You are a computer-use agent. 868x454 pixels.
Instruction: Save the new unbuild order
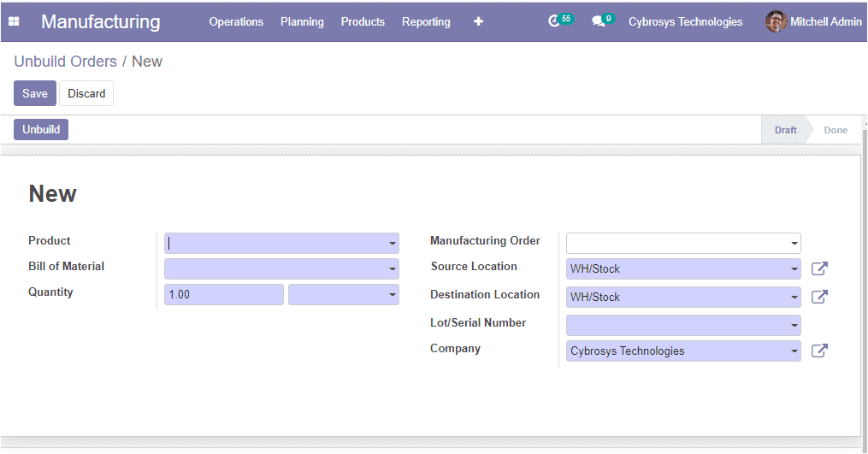coord(35,93)
